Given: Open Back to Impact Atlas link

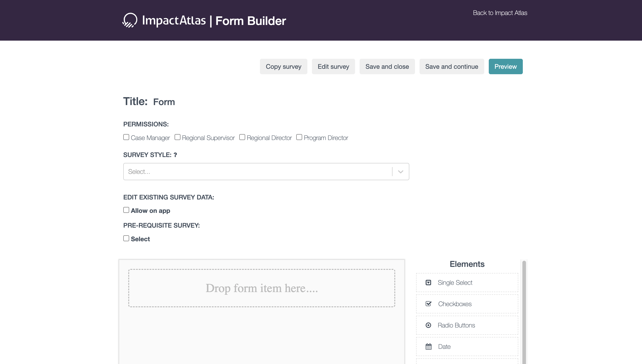Looking at the screenshot, I should (x=500, y=13).
